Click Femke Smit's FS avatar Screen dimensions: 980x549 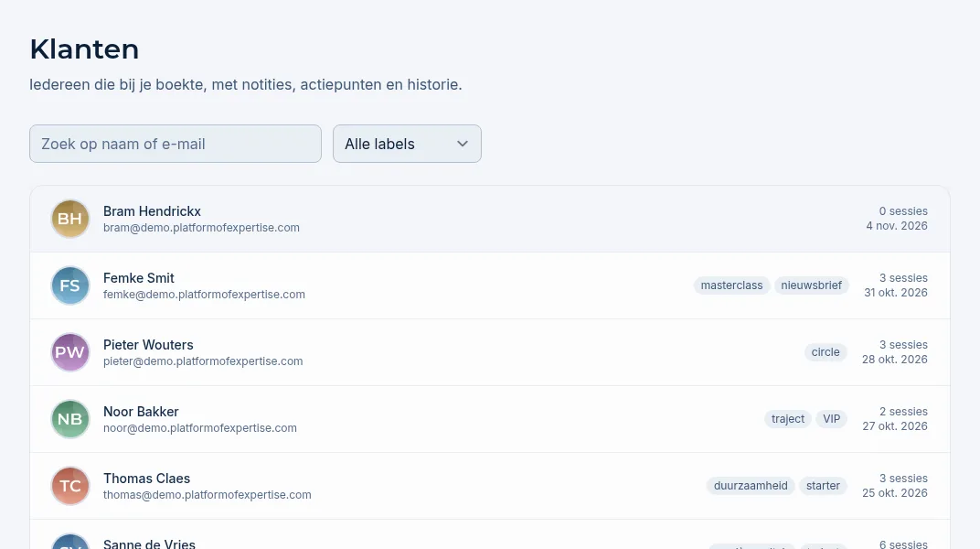70,285
